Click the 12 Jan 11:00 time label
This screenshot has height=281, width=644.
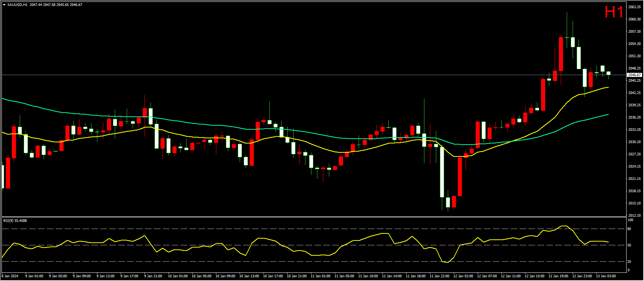(511, 276)
